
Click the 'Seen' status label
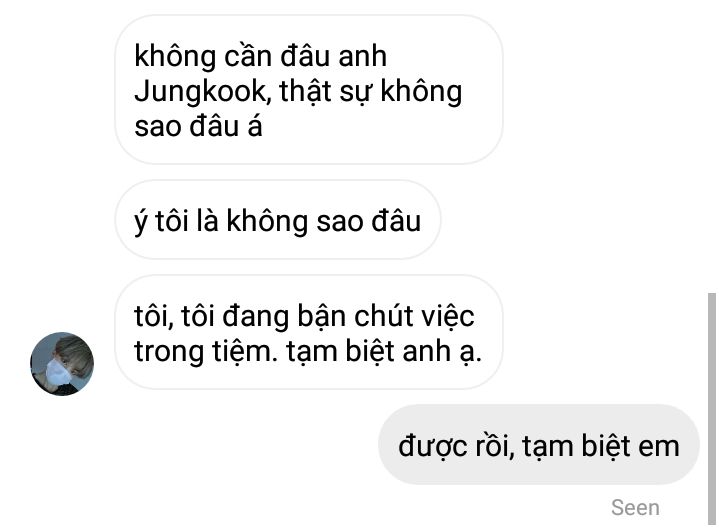point(635,508)
